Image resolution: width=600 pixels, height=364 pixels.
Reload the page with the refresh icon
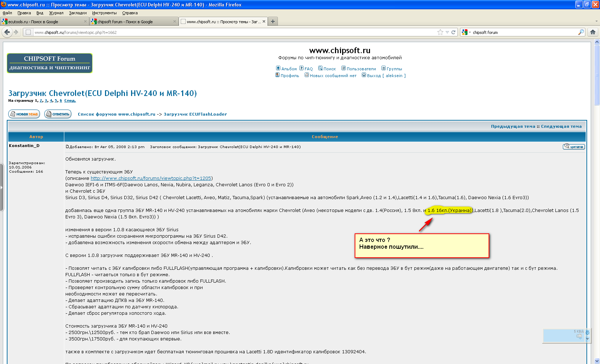tap(453, 32)
